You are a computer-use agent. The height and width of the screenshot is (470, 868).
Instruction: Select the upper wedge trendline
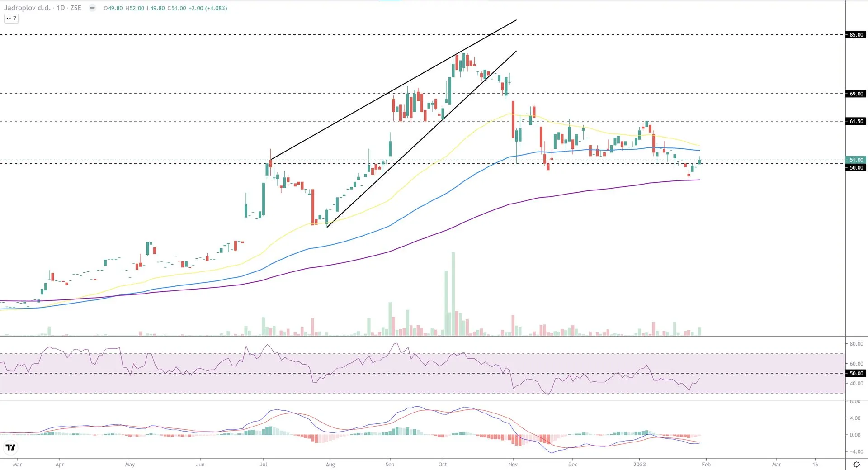click(x=393, y=90)
